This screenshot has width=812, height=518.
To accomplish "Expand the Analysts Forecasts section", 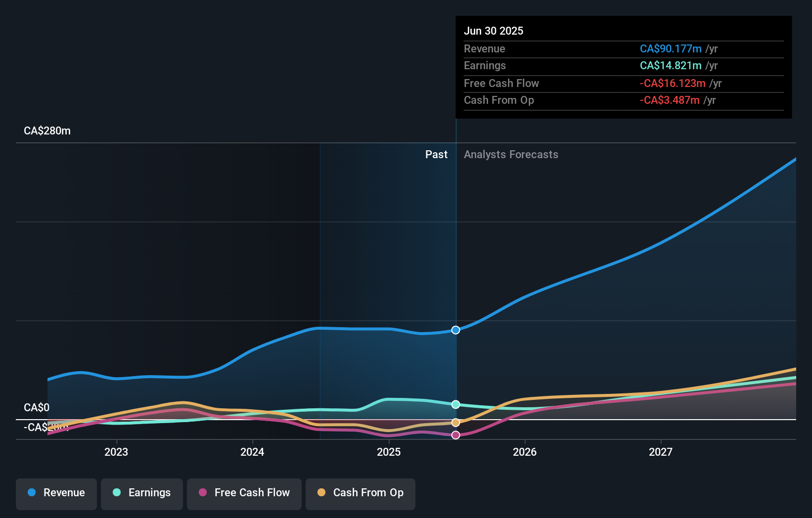I will point(511,154).
